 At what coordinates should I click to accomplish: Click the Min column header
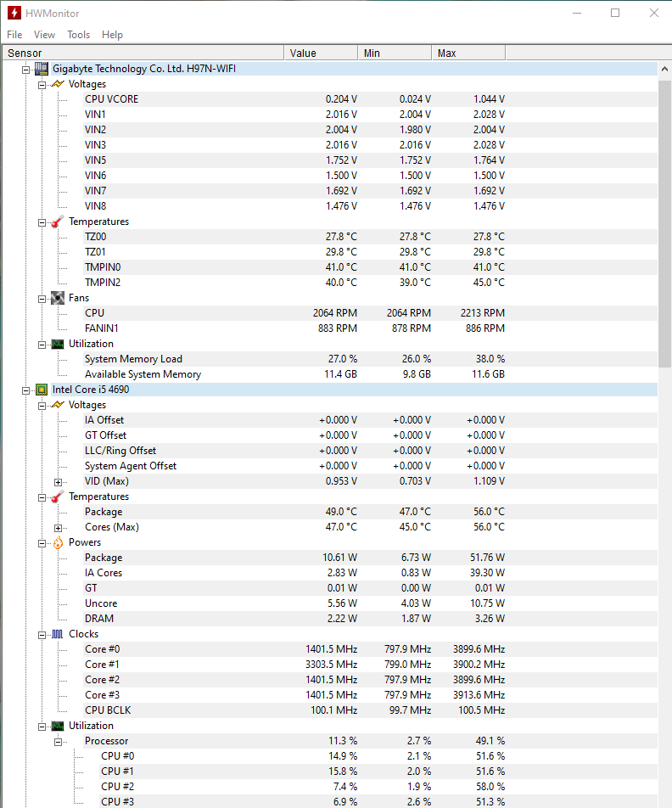[395, 53]
